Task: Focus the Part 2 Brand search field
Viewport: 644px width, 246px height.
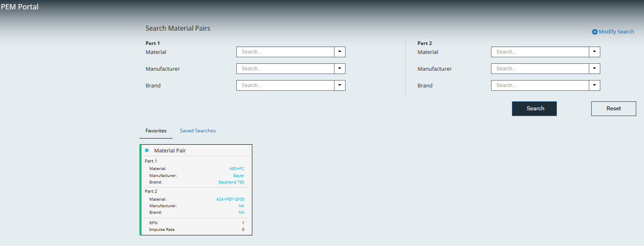Action: pyautogui.click(x=540, y=85)
